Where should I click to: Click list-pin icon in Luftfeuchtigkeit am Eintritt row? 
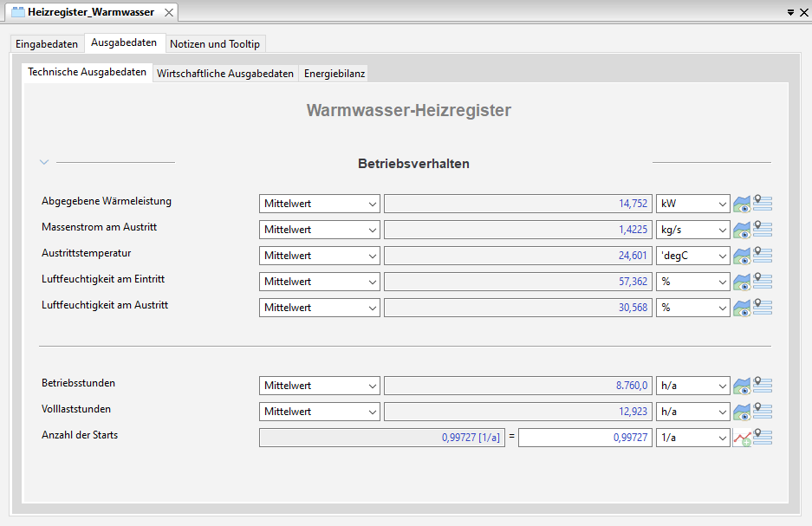(763, 280)
